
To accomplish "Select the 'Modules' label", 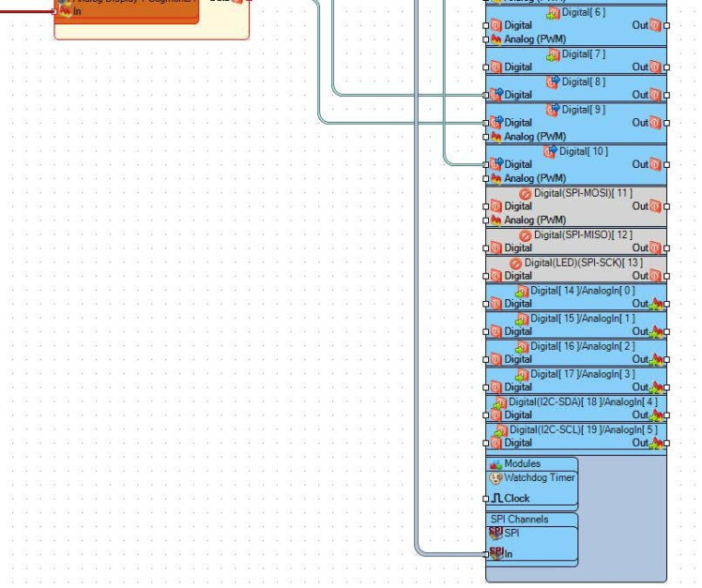I will click(523, 463).
